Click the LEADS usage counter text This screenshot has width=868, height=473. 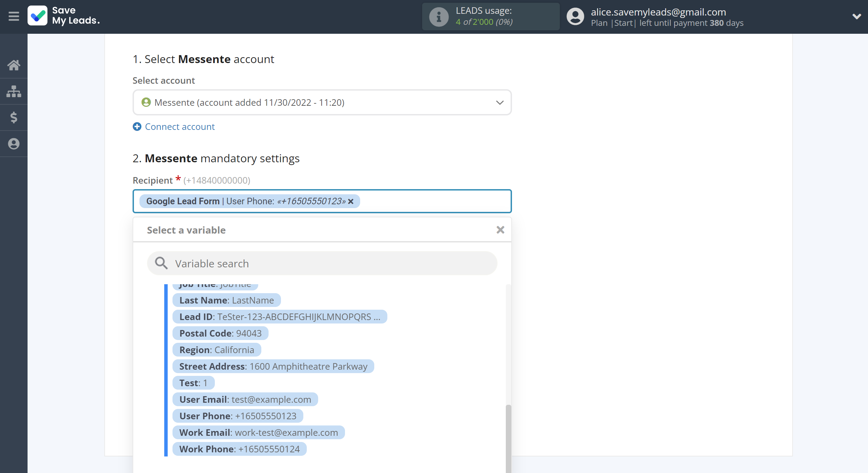point(484,22)
